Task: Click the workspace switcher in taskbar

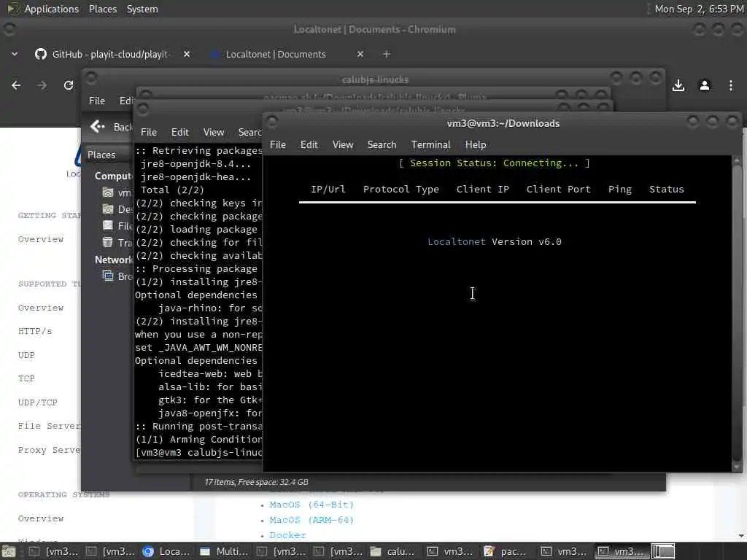Action: coord(662,551)
